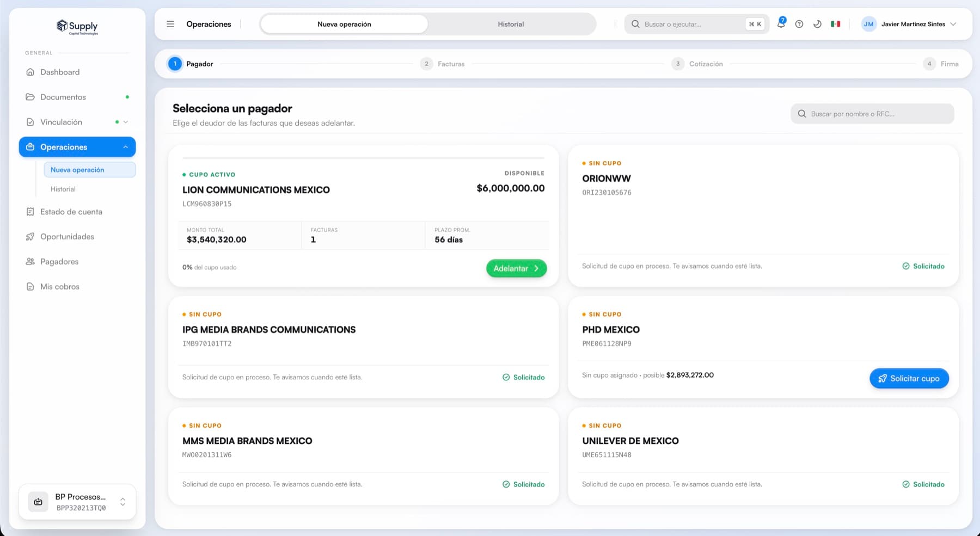Click the $2,893,272.00 possible cupo amount
This screenshot has width=980, height=536.
[690, 375]
